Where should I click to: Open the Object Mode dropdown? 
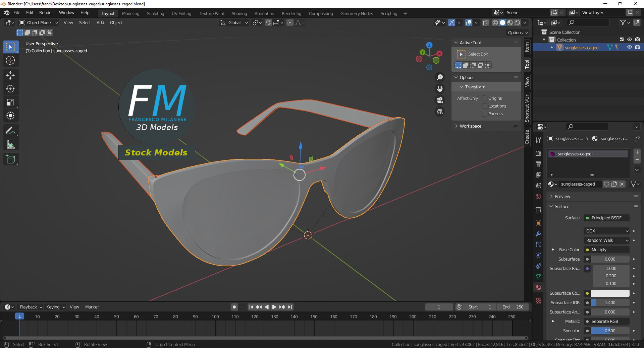click(39, 23)
